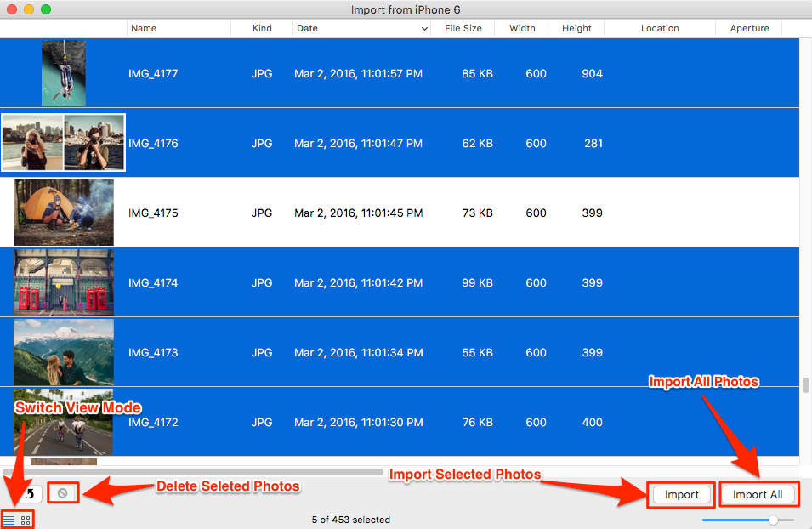Click the Aperture column header
Viewport: 812px width, 529px height.
pyautogui.click(x=749, y=28)
